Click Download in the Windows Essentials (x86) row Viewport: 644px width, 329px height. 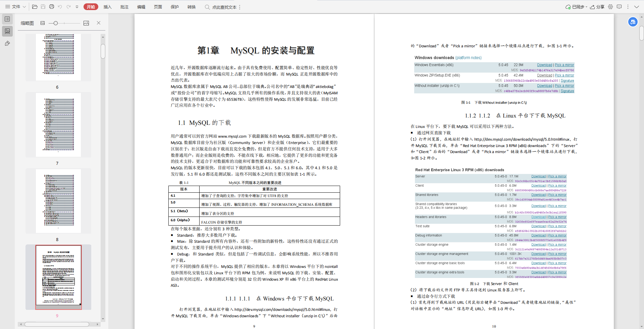point(545,65)
